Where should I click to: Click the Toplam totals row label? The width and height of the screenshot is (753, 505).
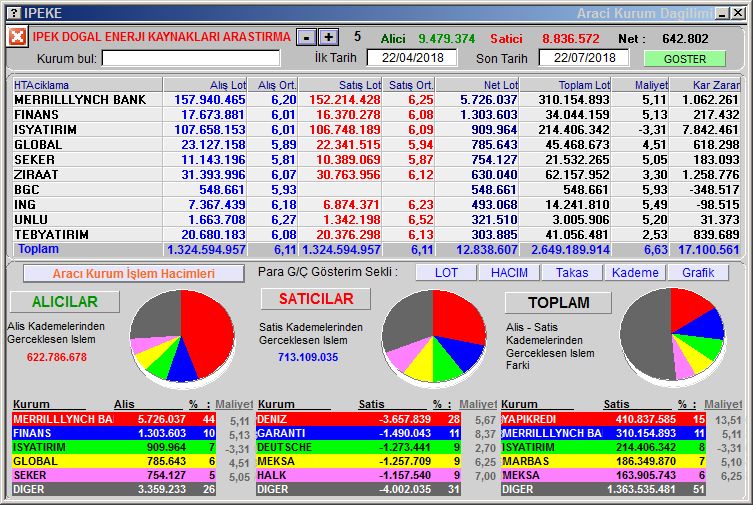coord(38,249)
